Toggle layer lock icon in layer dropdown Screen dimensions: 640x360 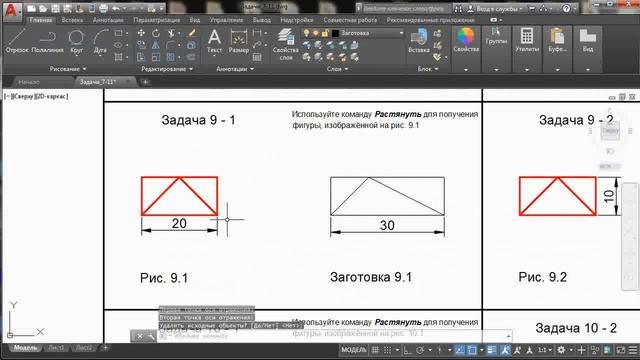pos(325,33)
